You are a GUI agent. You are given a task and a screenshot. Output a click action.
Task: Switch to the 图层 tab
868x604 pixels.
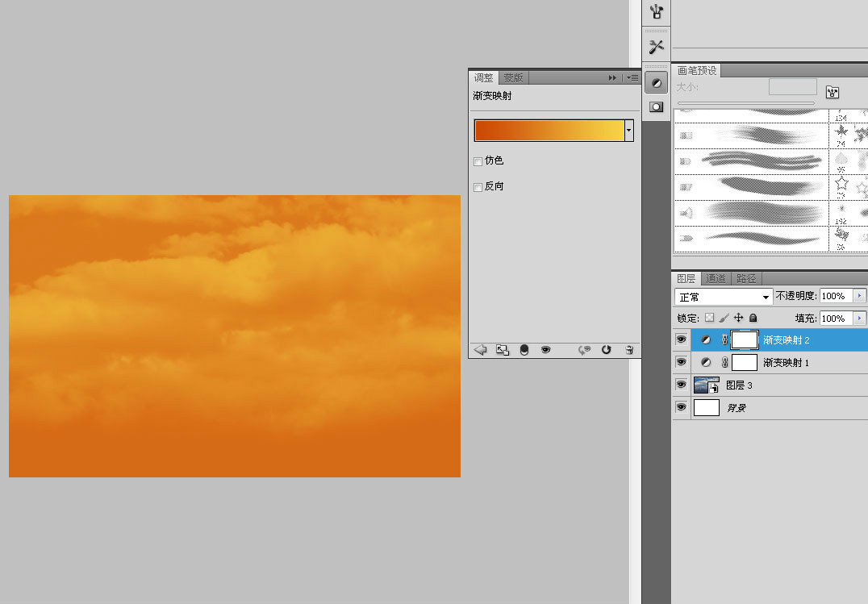[686, 278]
